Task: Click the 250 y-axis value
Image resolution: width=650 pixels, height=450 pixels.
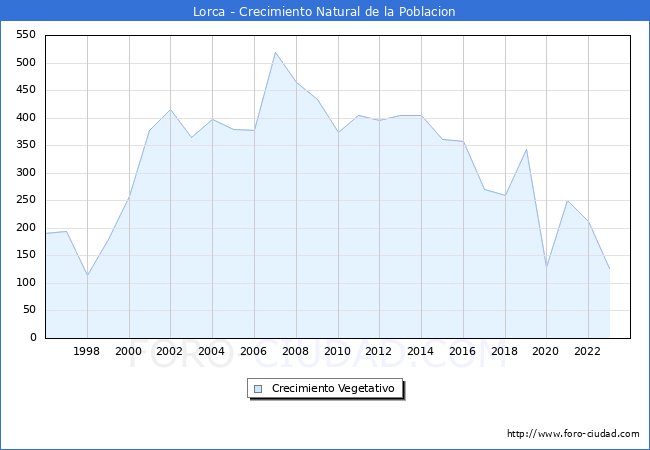Action: [x=26, y=200]
